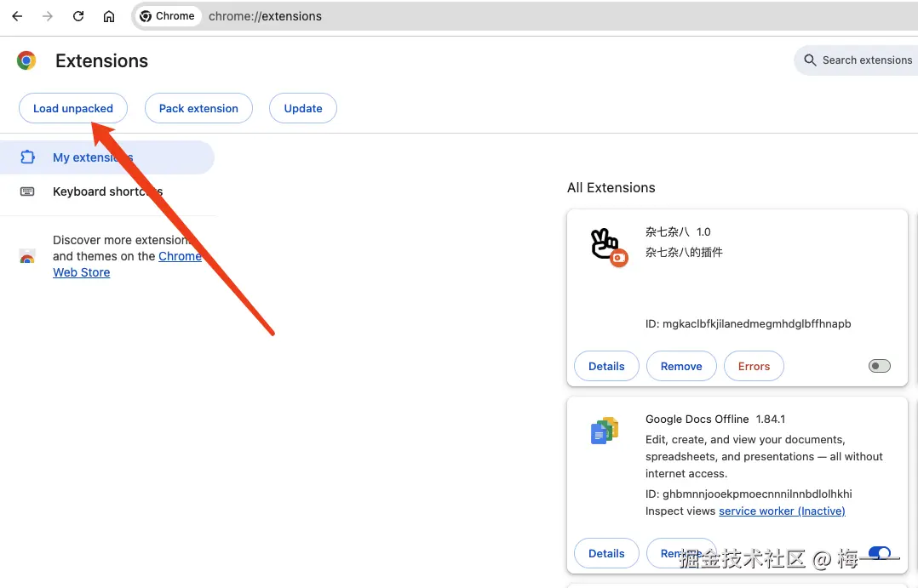The height and width of the screenshot is (588, 918).
Task: Click the search magnifier icon
Action: click(x=811, y=60)
